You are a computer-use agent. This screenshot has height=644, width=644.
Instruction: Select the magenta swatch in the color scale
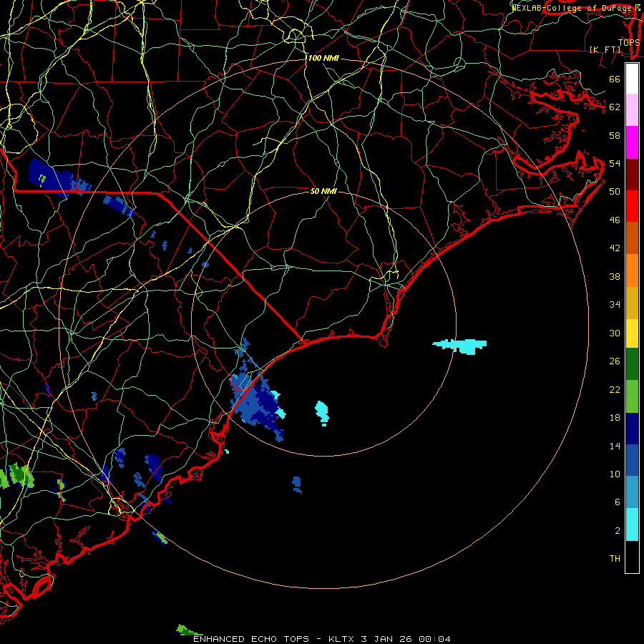pos(632,142)
